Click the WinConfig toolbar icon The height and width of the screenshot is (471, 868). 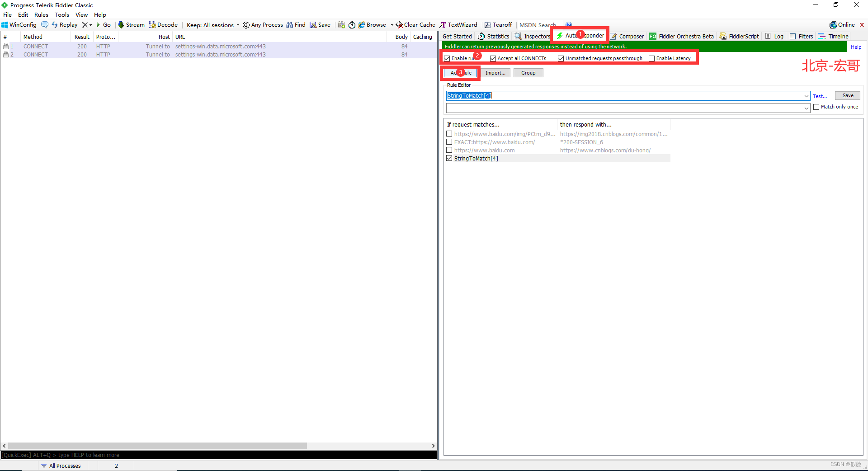5,25
